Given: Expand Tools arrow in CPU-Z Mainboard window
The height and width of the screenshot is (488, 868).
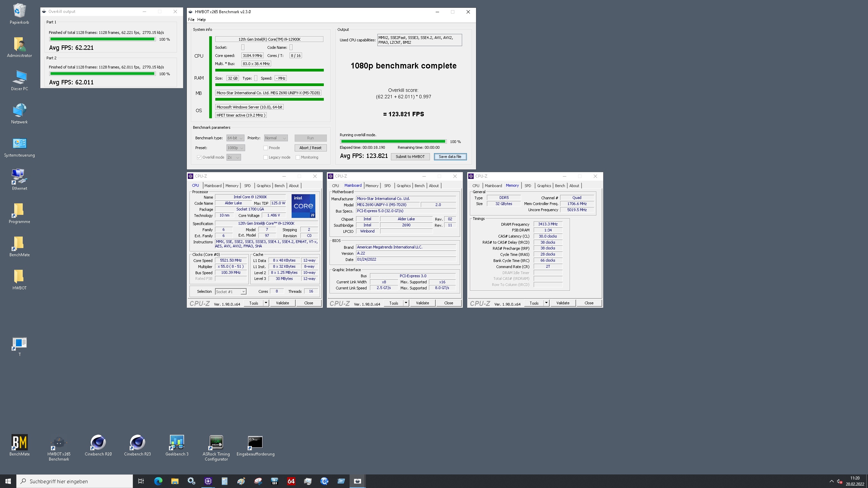Looking at the screenshot, I should click(x=406, y=303).
